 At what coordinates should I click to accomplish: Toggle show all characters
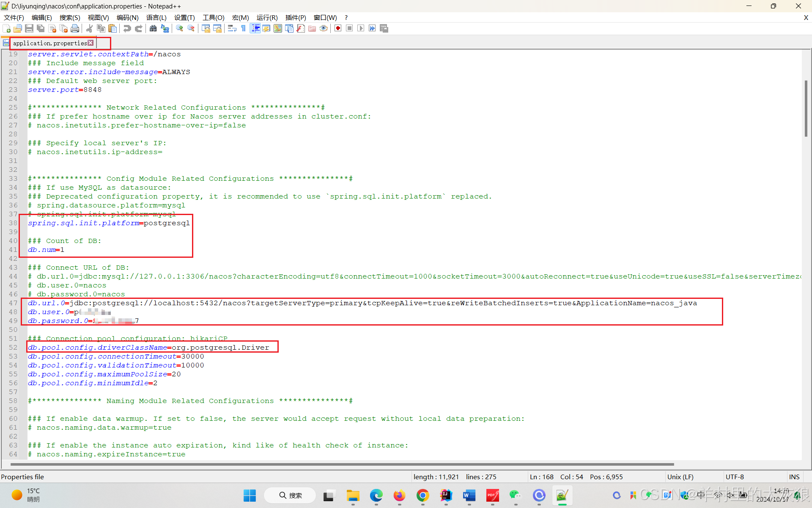(x=243, y=28)
